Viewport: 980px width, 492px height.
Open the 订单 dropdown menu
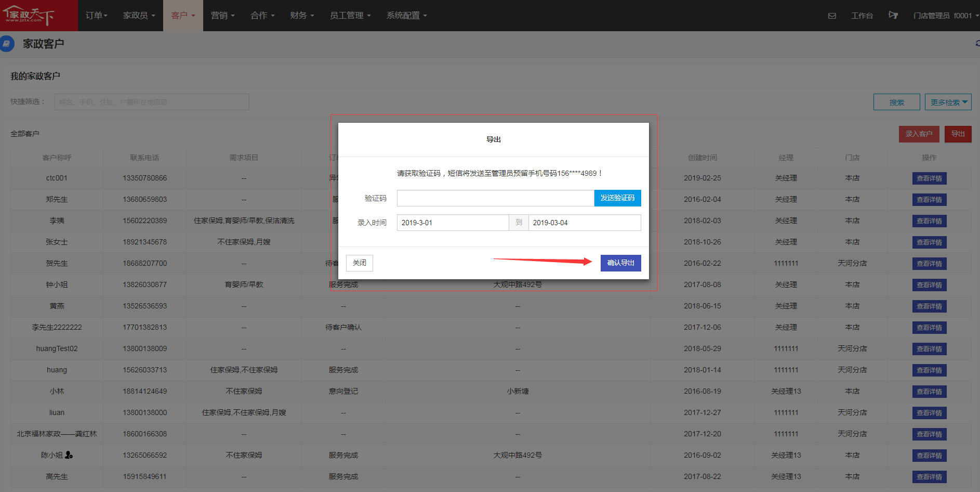click(x=97, y=16)
